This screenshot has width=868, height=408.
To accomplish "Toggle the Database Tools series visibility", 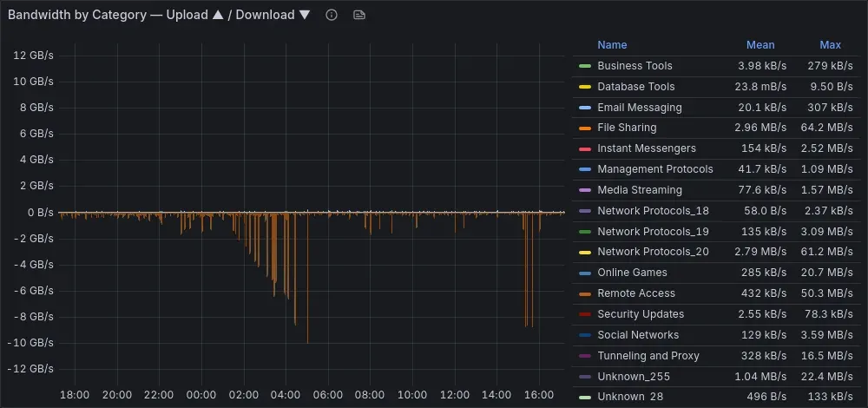I will pos(636,86).
